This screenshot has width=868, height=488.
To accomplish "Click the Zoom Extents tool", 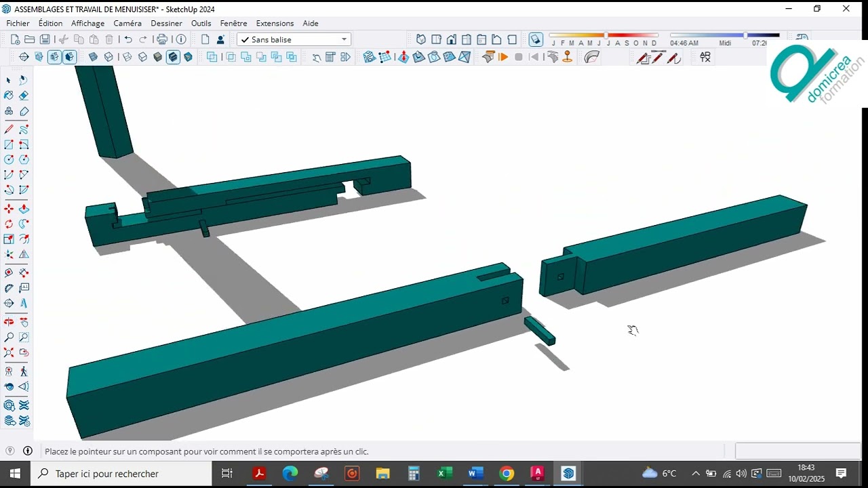I will [9, 352].
